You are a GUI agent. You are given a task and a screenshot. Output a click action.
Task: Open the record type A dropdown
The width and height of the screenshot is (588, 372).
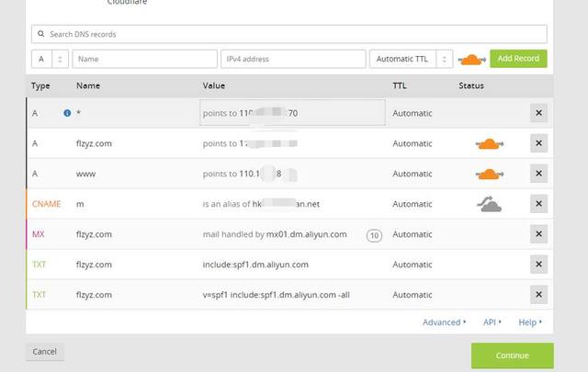[x=50, y=59]
